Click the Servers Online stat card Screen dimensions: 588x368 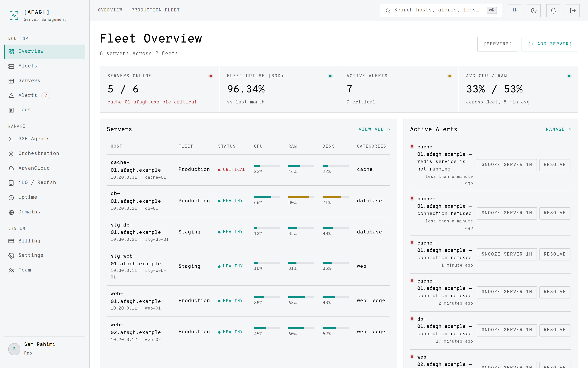[160, 89]
